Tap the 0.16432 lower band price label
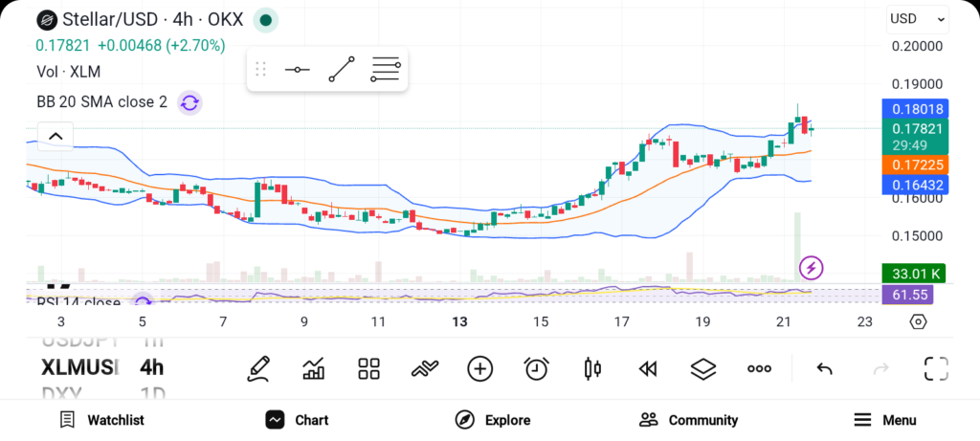The image size is (980, 441). [915, 185]
